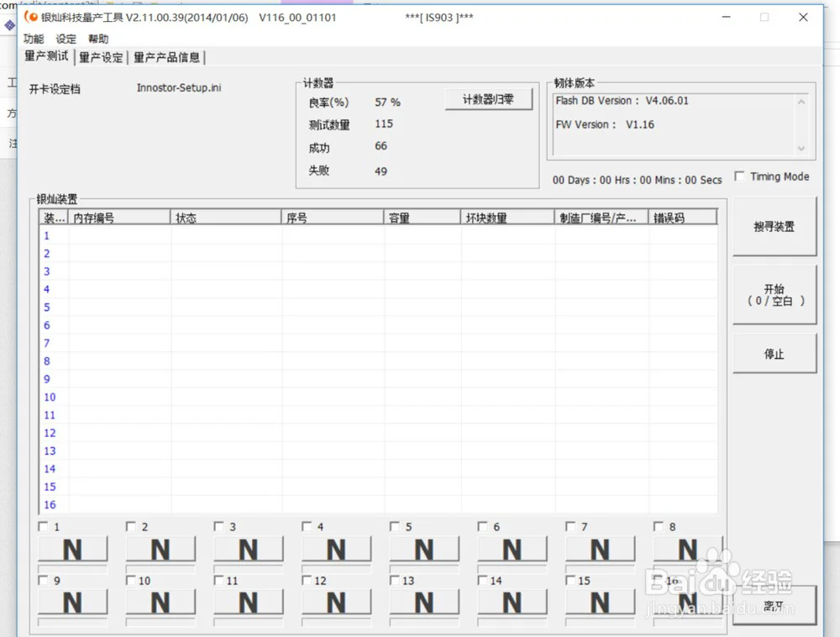The image size is (840, 637).
Task: Close the 银灿科技量产工具 window
Action: [803, 17]
